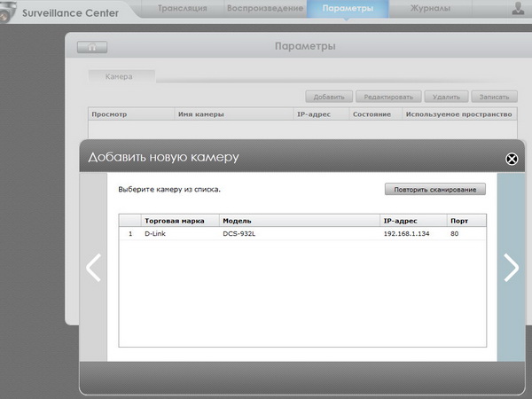
Task: Click the Редактировать button
Action: pyautogui.click(x=388, y=97)
